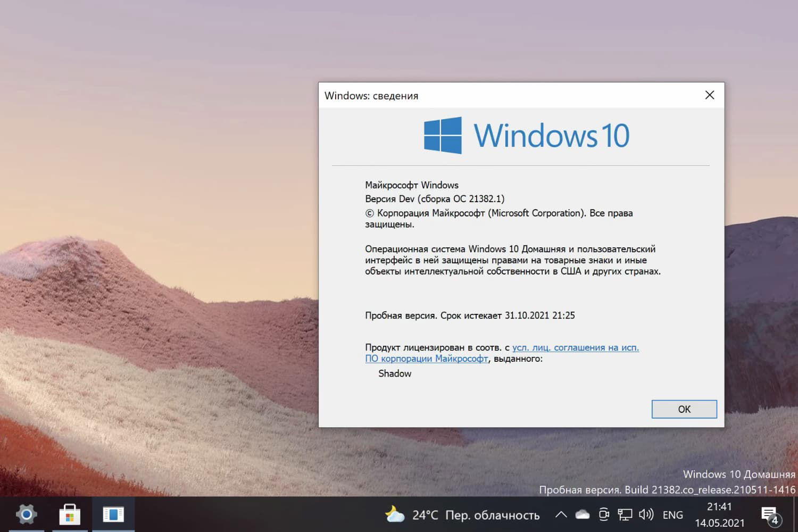
Task: Click the date 14.05.2021 in the tray
Action: (719, 522)
